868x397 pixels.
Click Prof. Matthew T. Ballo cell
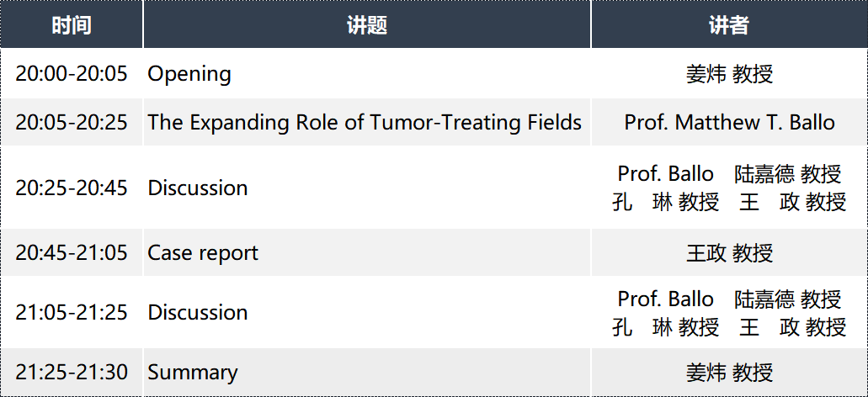click(x=729, y=122)
